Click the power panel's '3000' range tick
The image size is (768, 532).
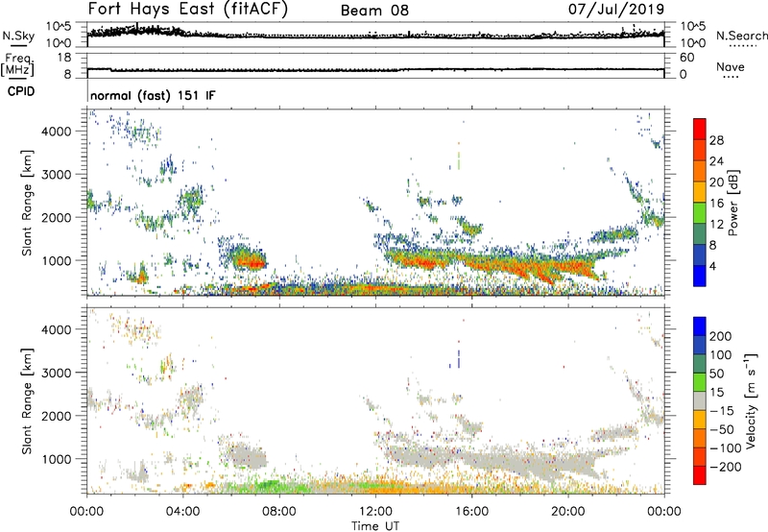57,175
